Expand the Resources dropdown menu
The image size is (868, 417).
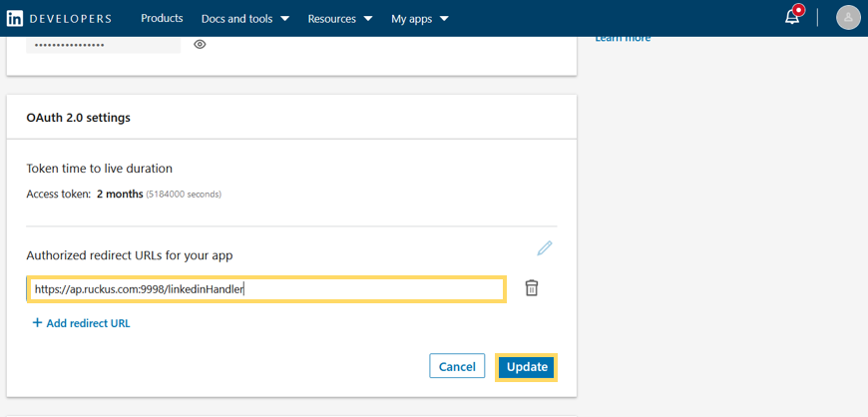point(340,18)
